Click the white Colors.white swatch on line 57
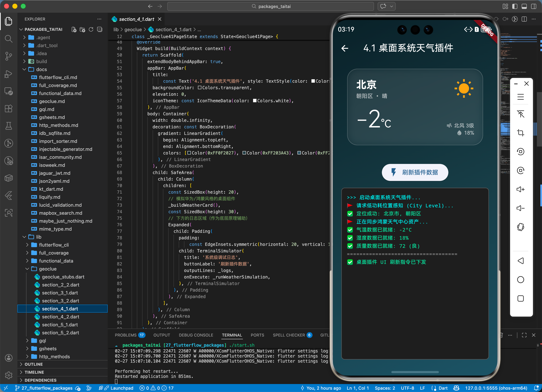 255,101
